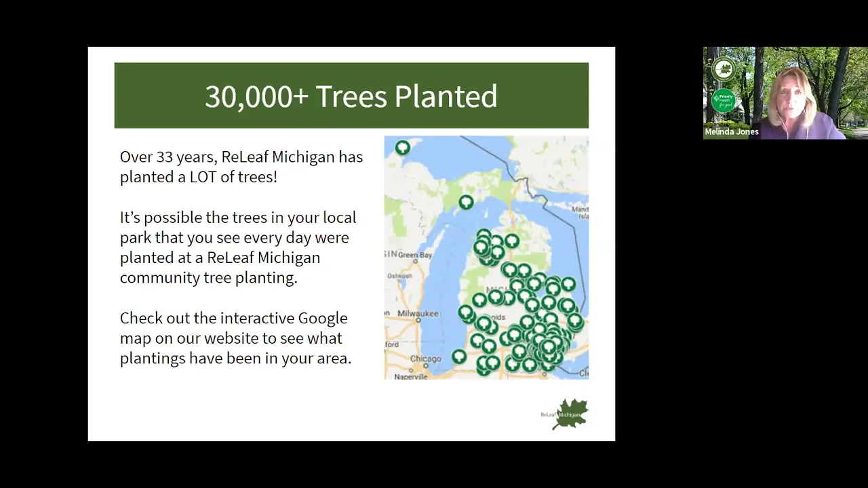
Task: Click the round maple leaf badge in the webcam video
Action: (x=724, y=70)
